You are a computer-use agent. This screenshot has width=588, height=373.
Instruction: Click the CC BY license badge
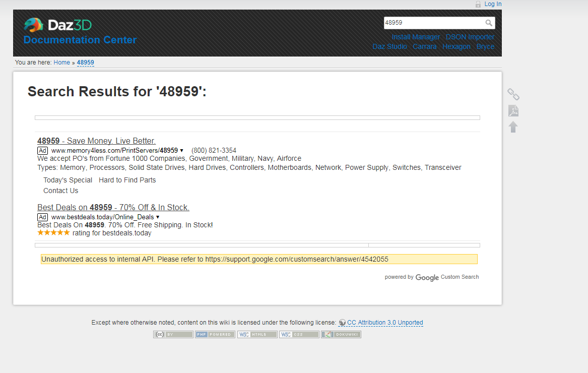(x=173, y=334)
